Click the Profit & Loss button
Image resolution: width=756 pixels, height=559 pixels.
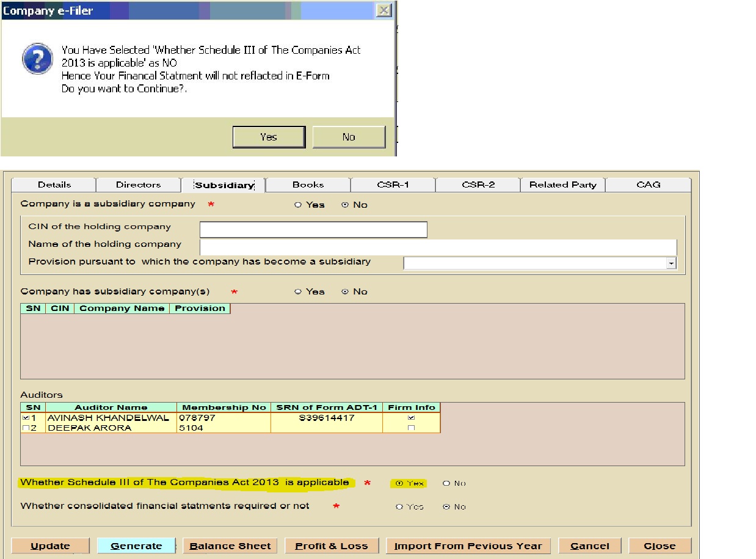[332, 546]
